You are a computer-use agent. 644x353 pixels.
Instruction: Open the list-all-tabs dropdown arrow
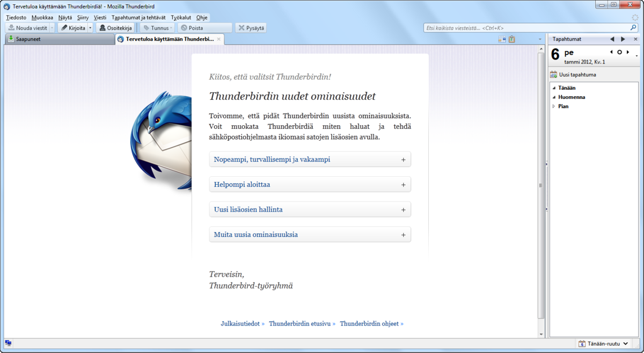pyautogui.click(x=540, y=39)
